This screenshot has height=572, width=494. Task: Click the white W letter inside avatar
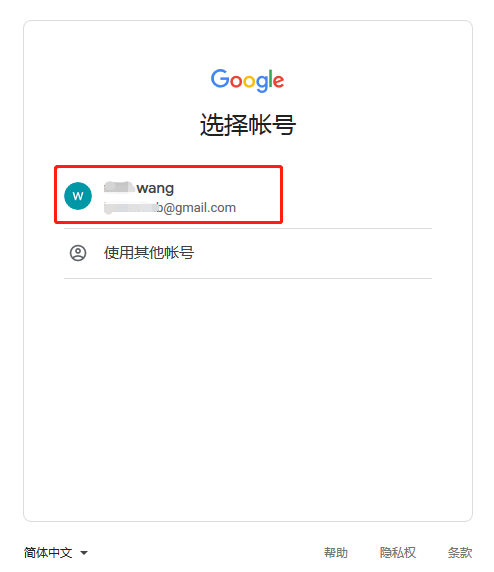[78, 196]
